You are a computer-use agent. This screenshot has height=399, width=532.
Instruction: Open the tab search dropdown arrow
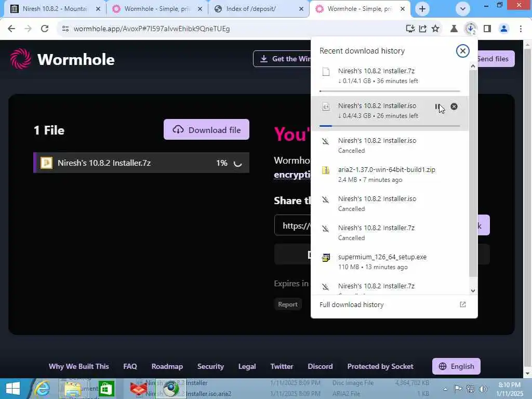click(462, 9)
